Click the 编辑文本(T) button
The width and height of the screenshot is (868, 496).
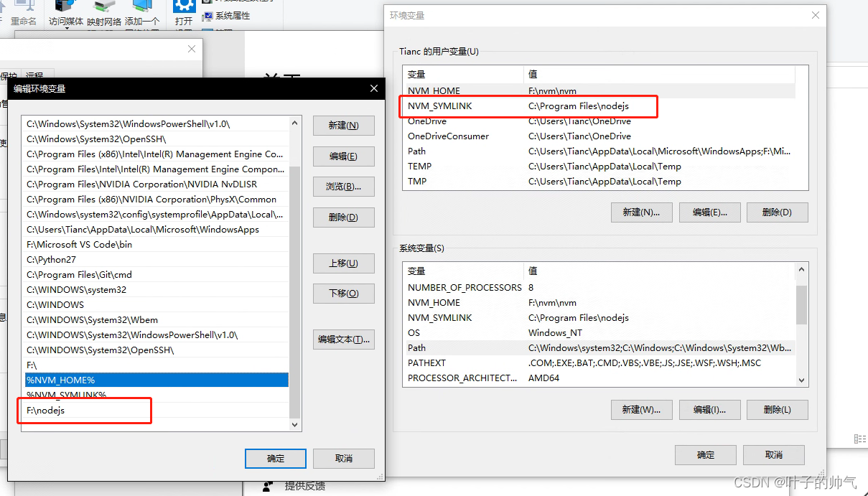pos(343,339)
